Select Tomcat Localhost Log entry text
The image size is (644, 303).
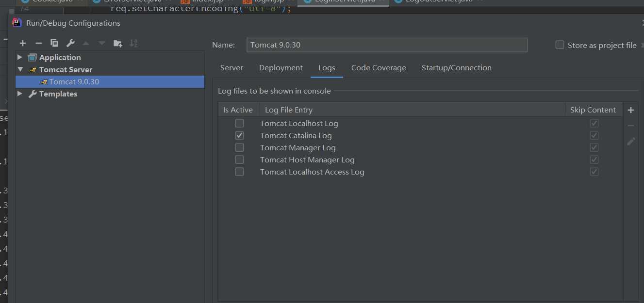click(x=299, y=123)
